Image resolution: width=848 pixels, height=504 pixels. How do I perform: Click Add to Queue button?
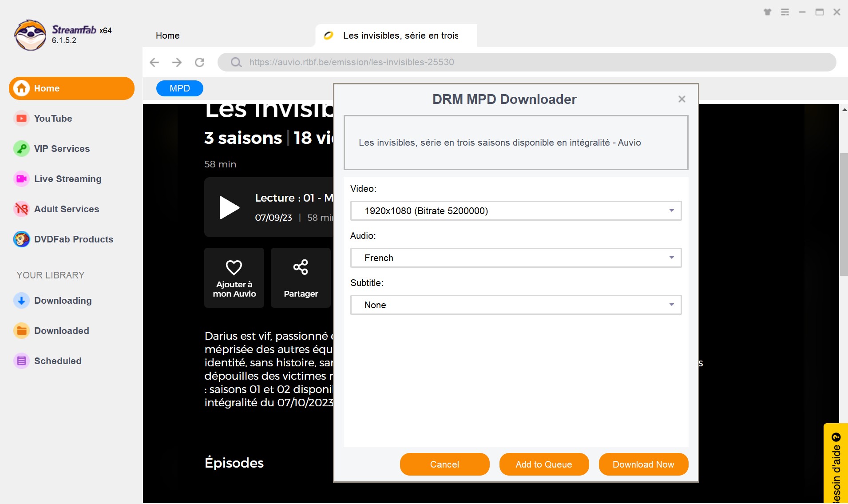(544, 464)
